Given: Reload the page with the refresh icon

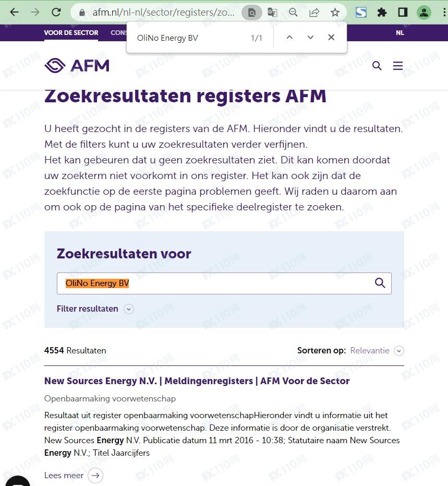Looking at the screenshot, I should click(x=56, y=12).
